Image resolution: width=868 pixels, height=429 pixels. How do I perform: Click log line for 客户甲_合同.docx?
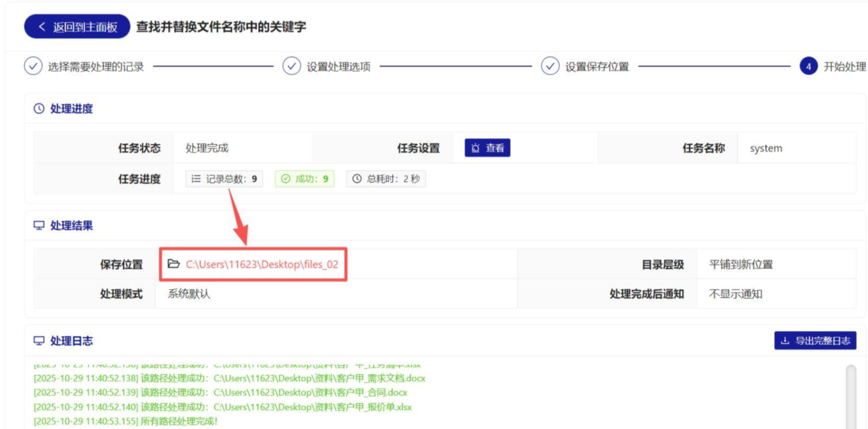click(221, 393)
